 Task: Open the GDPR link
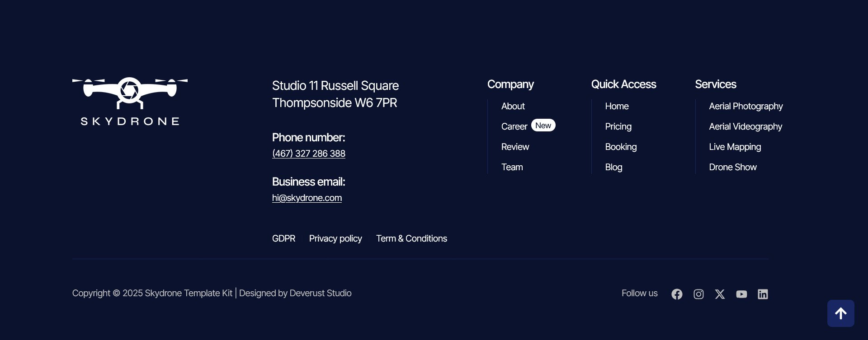coord(283,238)
